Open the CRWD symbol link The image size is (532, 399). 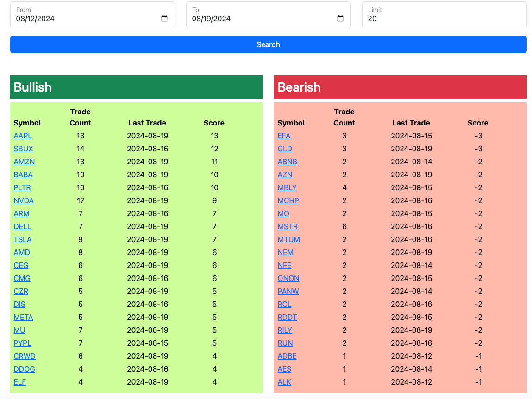(25, 356)
